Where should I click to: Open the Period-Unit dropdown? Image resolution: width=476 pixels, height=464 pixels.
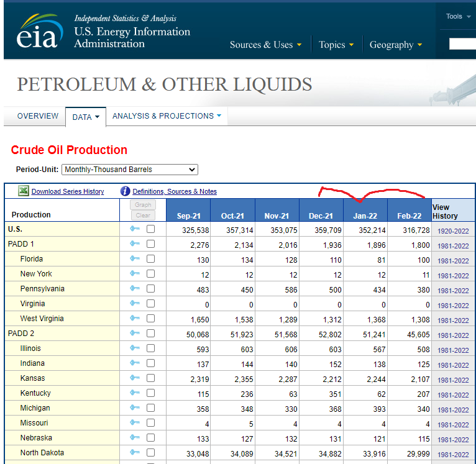coord(130,170)
